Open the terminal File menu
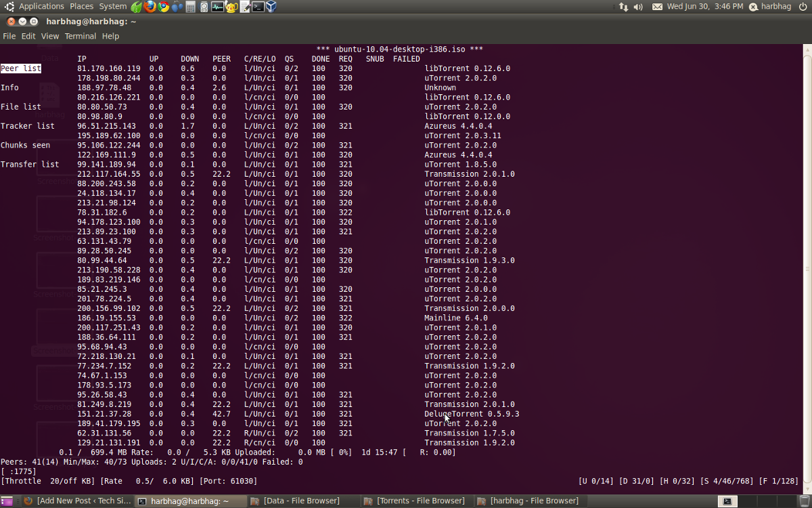812x508 pixels. [x=9, y=36]
